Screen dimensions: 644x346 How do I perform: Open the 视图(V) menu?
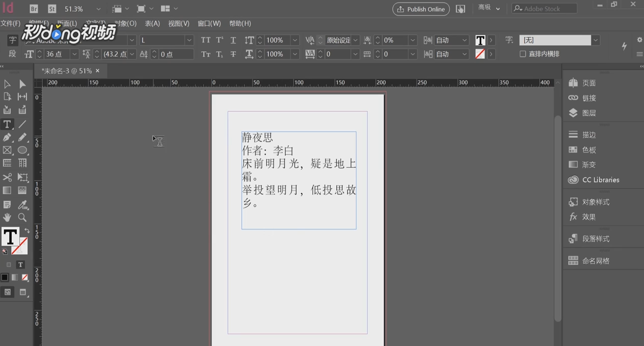coord(179,23)
